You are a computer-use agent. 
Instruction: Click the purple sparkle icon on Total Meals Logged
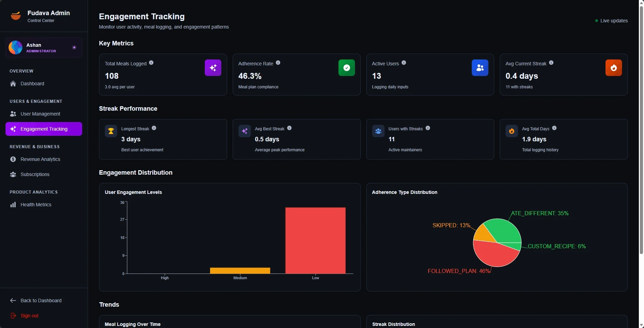(213, 68)
